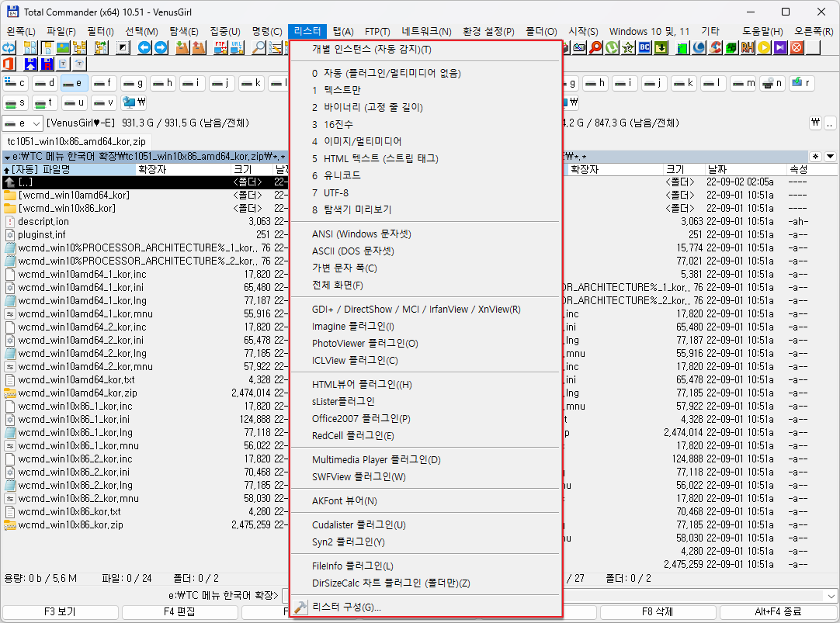Click the parent directory '..' button
The width and height of the screenshot is (840, 623).
(x=830, y=123)
